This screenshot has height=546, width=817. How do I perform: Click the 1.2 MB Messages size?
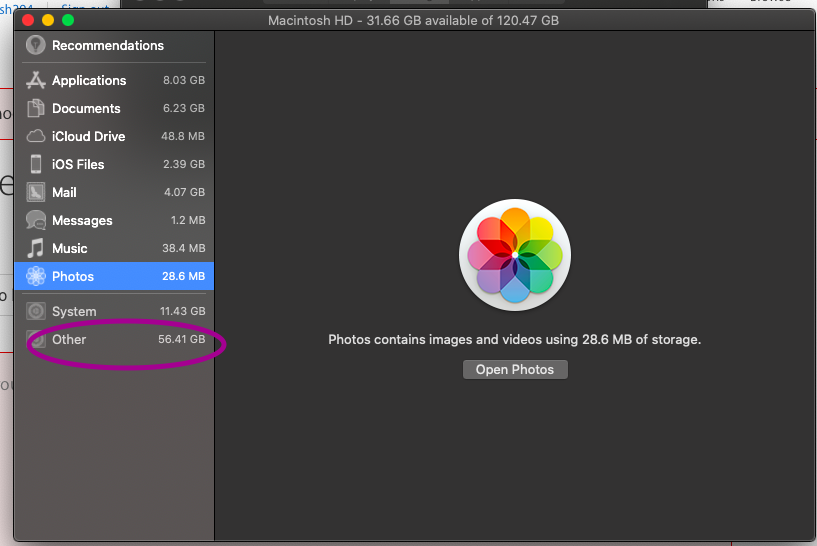coord(188,220)
